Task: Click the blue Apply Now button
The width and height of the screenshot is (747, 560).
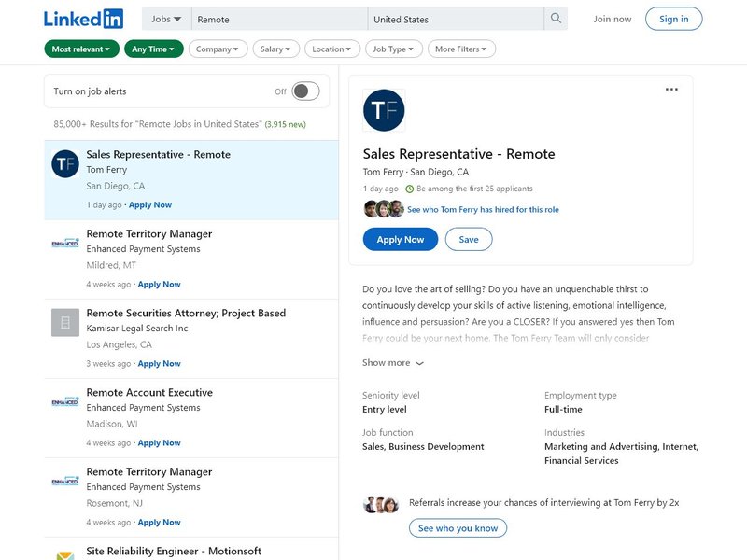Action: tap(401, 239)
